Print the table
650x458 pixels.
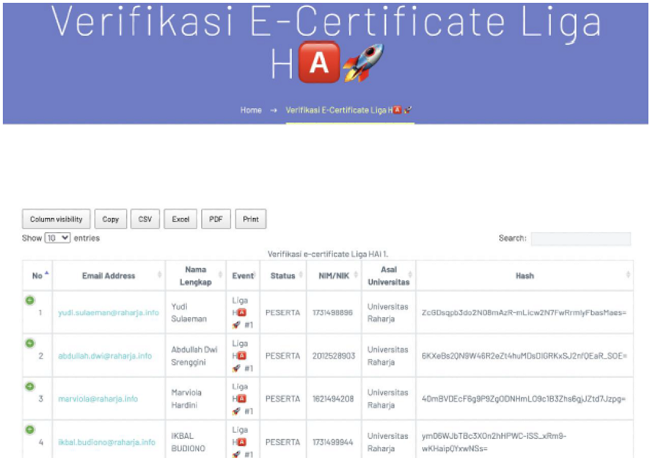[250, 219]
